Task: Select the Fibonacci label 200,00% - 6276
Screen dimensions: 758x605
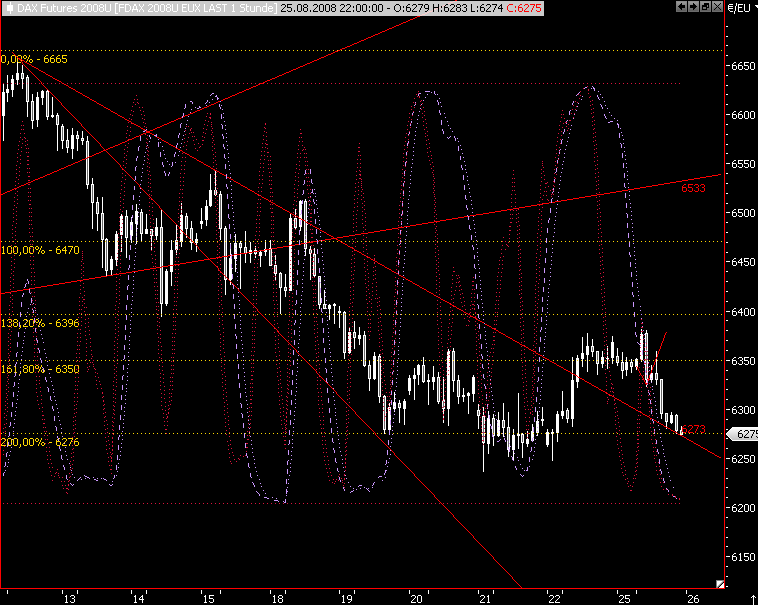Action: point(40,442)
